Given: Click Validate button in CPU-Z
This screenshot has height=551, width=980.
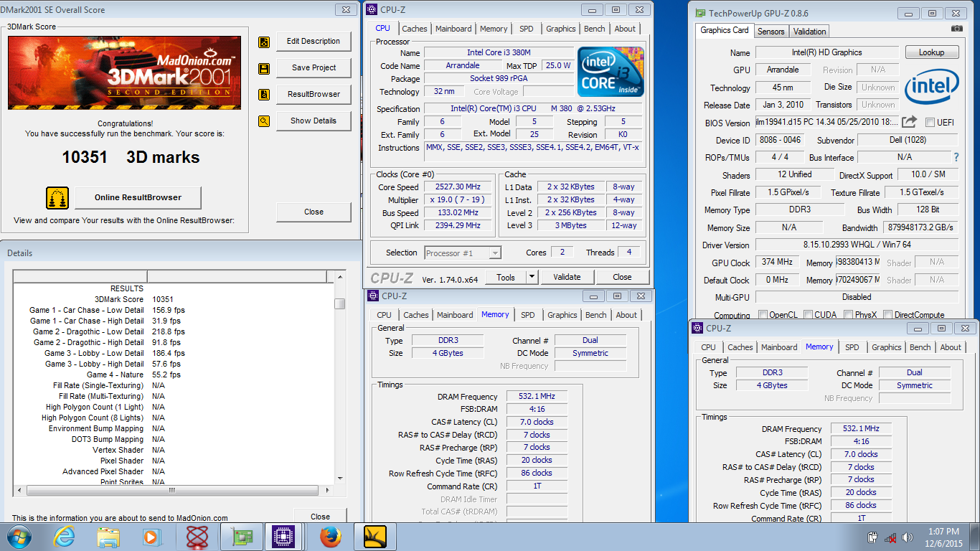Looking at the screenshot, I should pyautogui.click(x=567, y=277).
